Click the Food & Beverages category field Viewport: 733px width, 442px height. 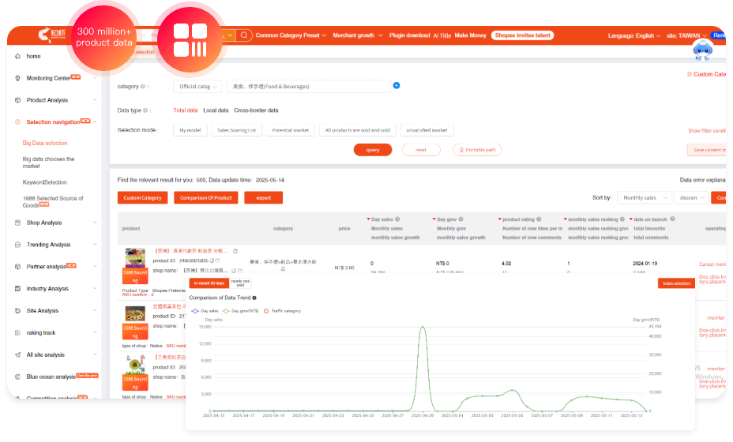click(x=307, y=86)
